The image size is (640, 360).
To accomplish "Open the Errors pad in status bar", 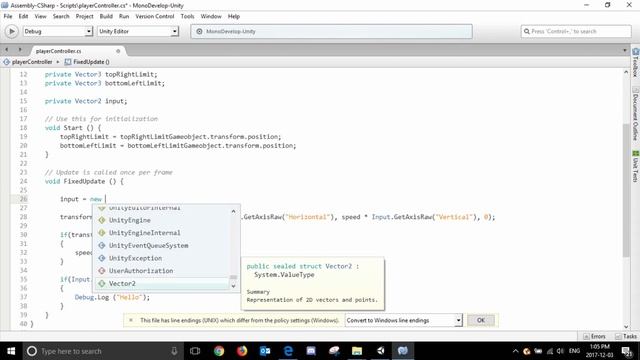I will coord(594,336).
